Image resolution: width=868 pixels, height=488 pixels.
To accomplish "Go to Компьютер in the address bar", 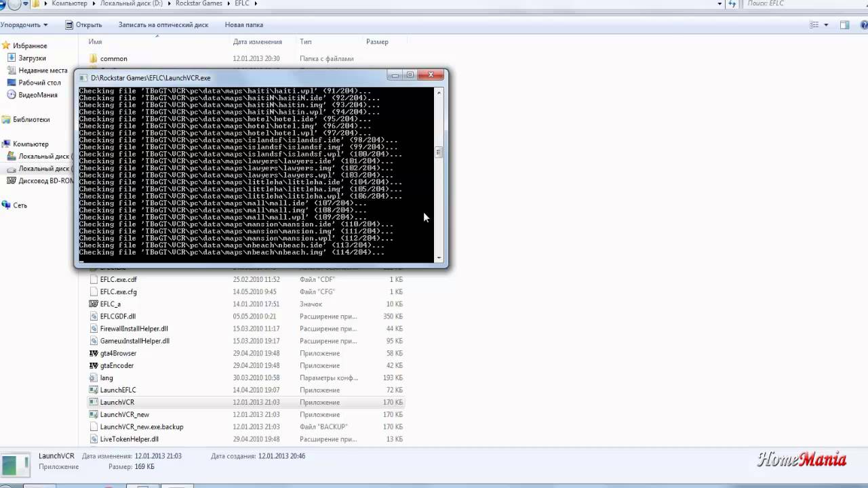I will pos(69,3).
